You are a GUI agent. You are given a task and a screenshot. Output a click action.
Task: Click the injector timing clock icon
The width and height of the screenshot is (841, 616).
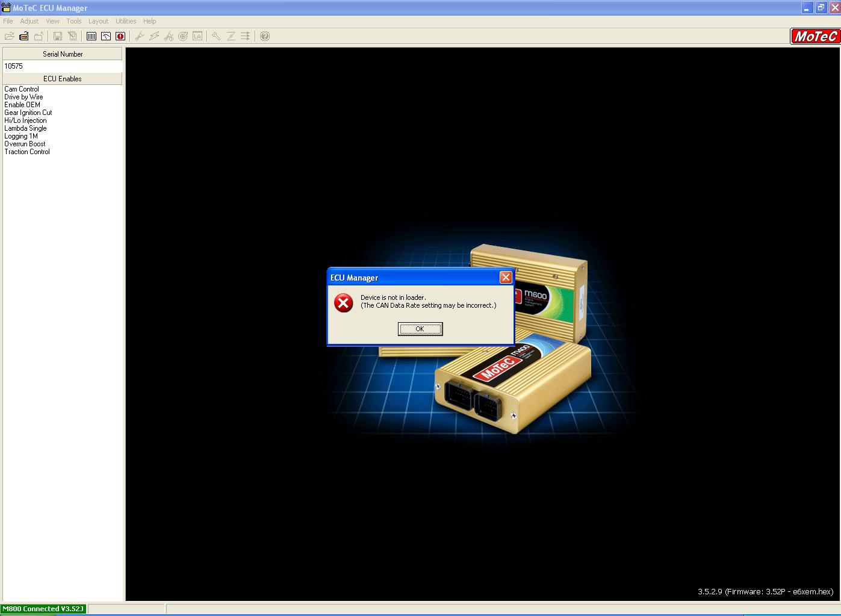pos(169,36)
